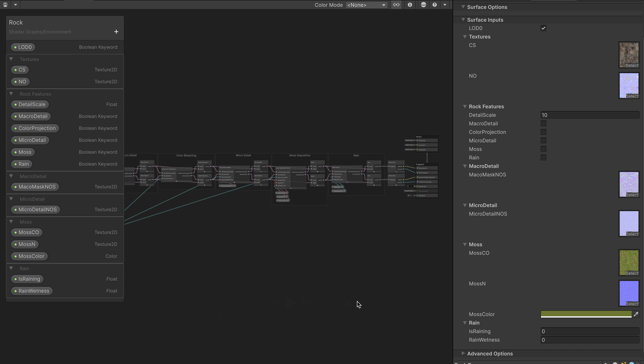Viewport: 644px width, 364px height.
Task: Toggle the Blackboard panel icon
Action: click(x=396, y=5)
